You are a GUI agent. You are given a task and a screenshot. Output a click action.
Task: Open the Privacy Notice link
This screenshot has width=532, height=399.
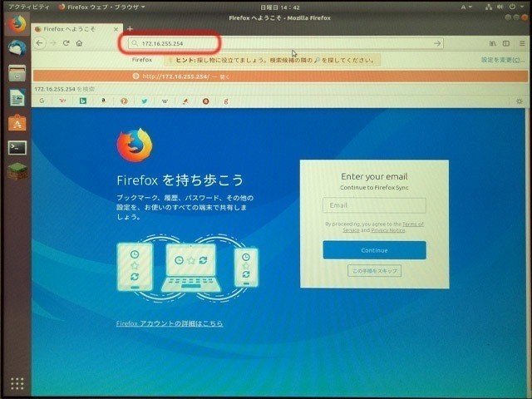388,230
